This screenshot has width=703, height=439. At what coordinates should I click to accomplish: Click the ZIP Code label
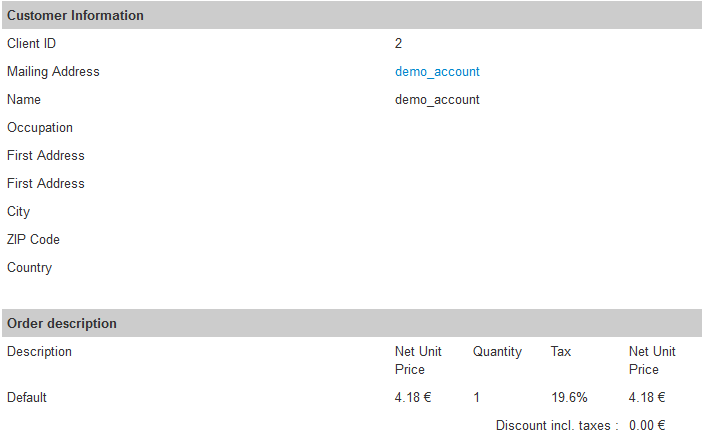[33, 239]
